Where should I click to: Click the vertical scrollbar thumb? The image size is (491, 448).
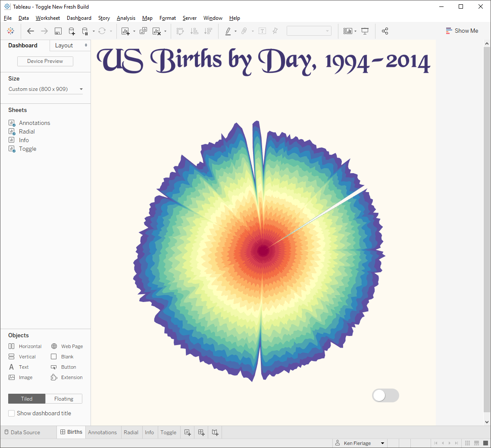click(487, 229)
